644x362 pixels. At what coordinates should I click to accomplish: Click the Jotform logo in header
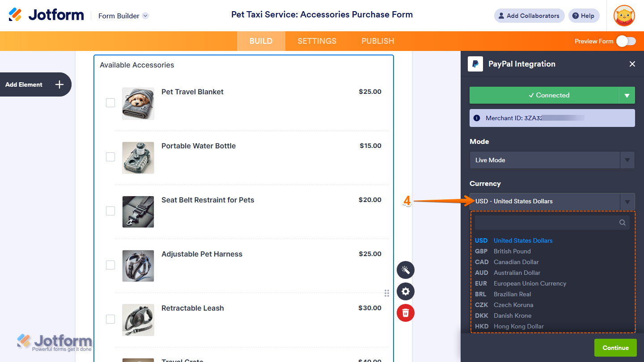click(x=47, y=15)
